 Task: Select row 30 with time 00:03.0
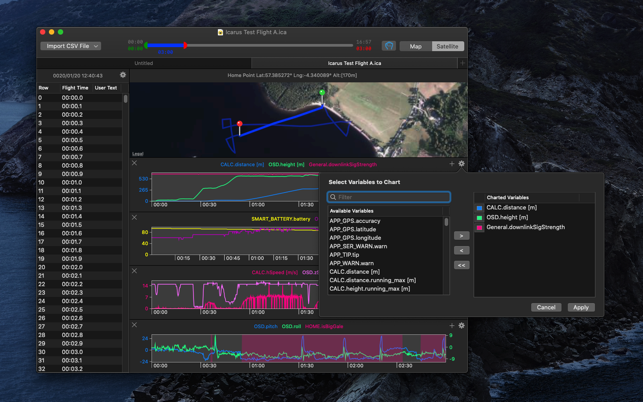tap(80, 352)
